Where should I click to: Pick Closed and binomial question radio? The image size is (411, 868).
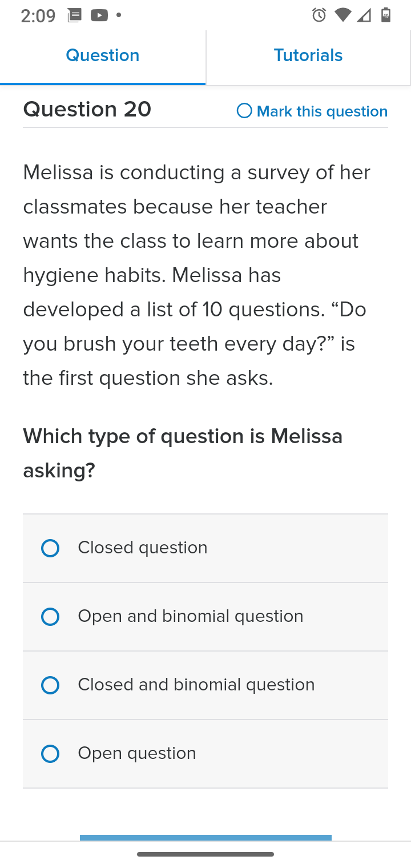click(x=50, y=685)
